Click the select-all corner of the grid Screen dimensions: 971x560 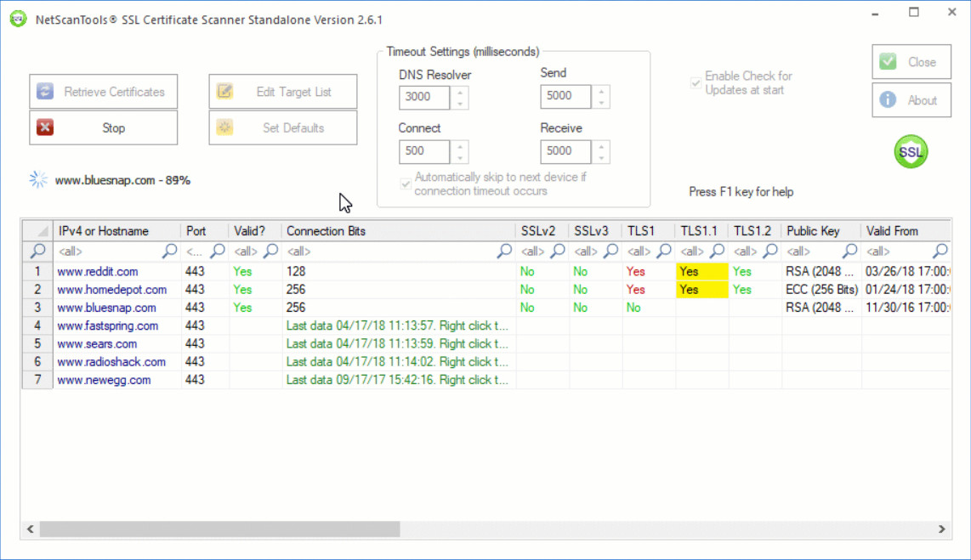[37, 231]
